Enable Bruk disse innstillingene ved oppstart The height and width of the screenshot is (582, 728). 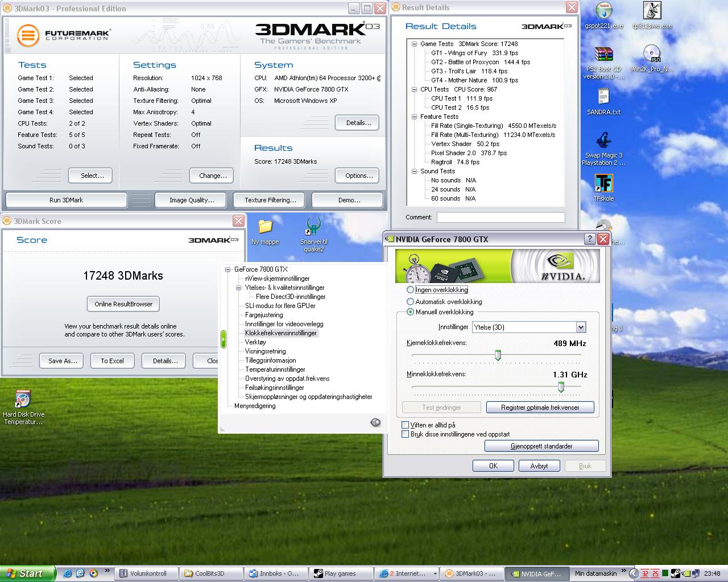pyautogui.click(x=405, y=434)
